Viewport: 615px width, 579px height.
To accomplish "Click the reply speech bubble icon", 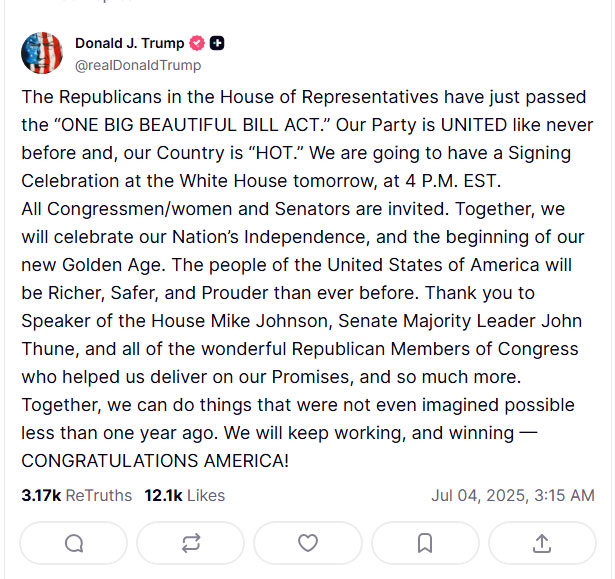I will (73, 543).
